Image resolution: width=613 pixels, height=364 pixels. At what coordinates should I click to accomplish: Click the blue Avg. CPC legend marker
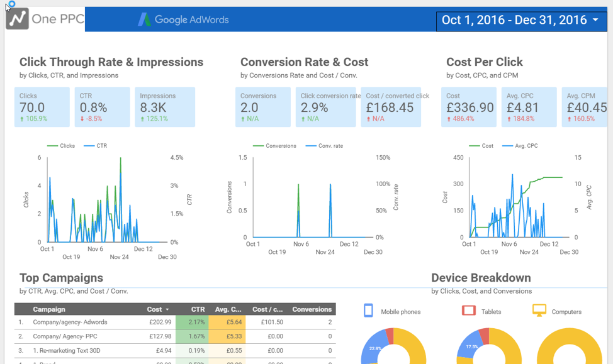(x=508, y=146)
